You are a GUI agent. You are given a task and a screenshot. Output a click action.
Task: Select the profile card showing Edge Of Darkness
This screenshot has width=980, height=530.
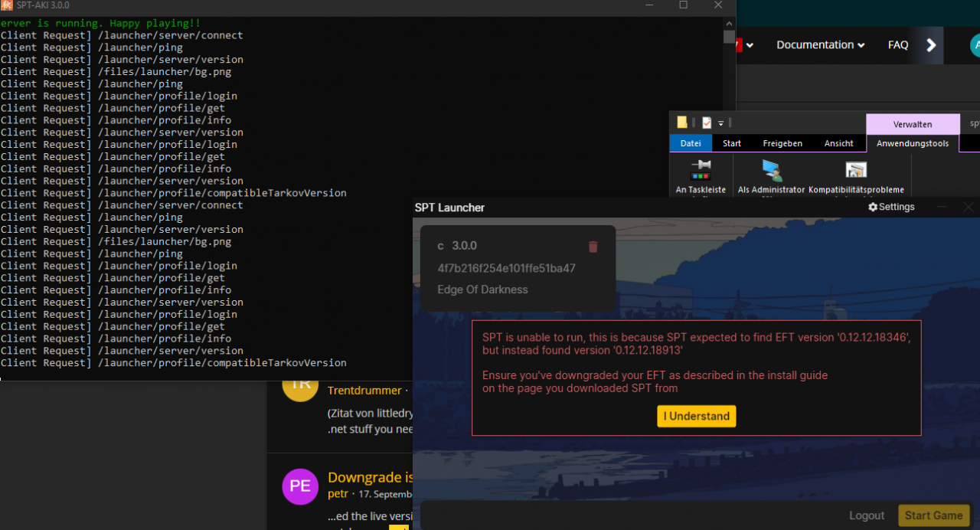tap(518, 268)
